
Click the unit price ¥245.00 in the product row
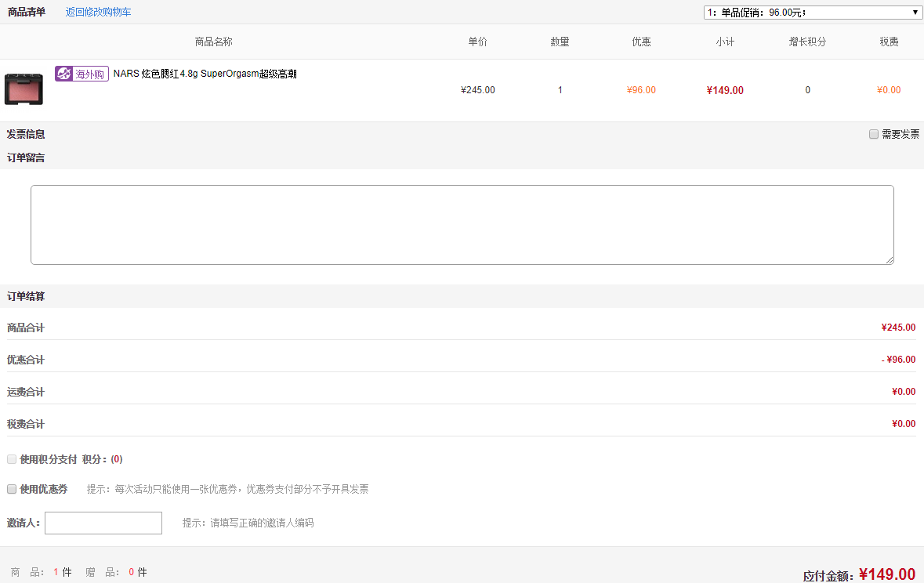[x=478, y=90]
